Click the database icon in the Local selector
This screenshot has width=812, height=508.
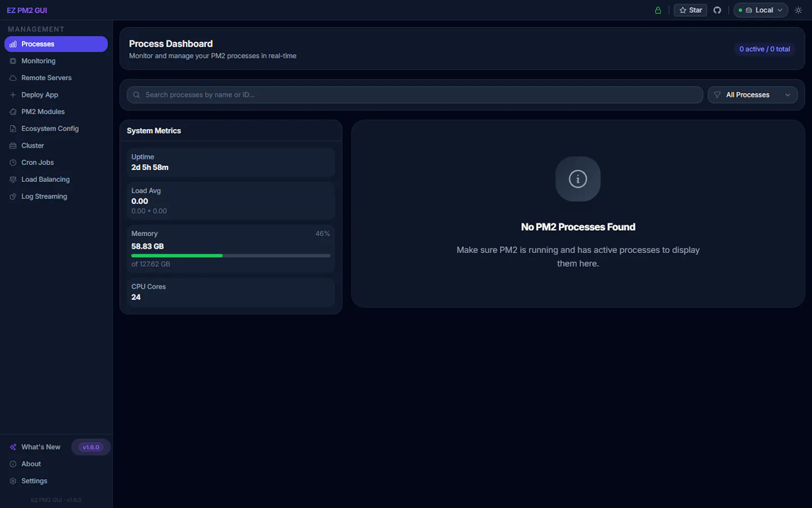pyautogui.click(x=749, y=10)
